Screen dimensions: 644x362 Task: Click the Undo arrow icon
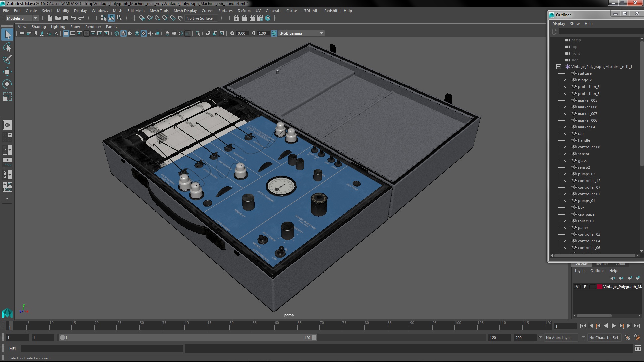73,18
